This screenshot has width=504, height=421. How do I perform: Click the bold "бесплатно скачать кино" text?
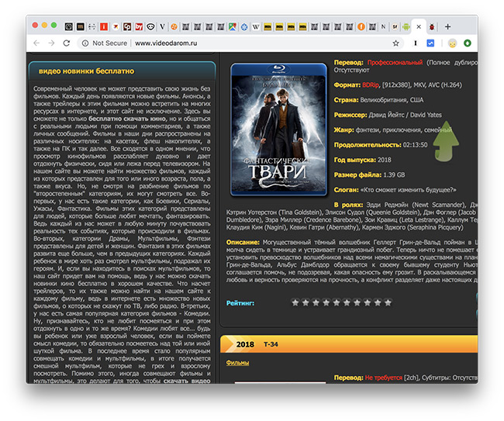point(127,119)
